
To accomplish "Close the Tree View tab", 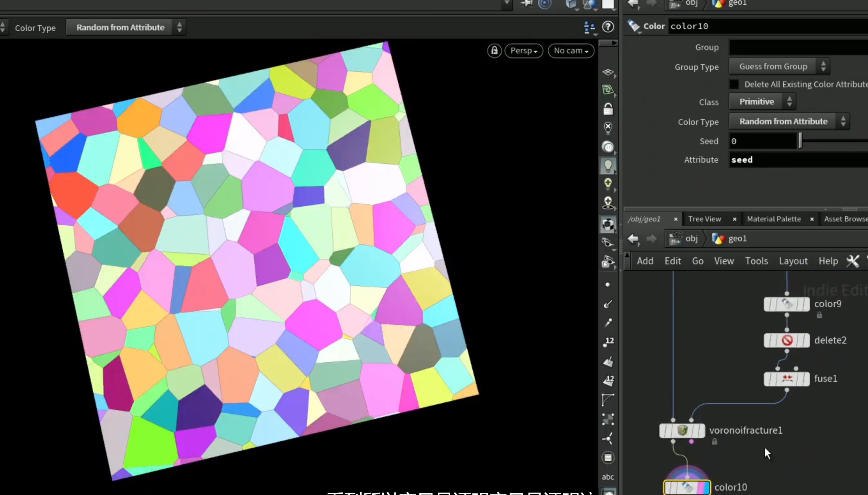I will 734,219.
